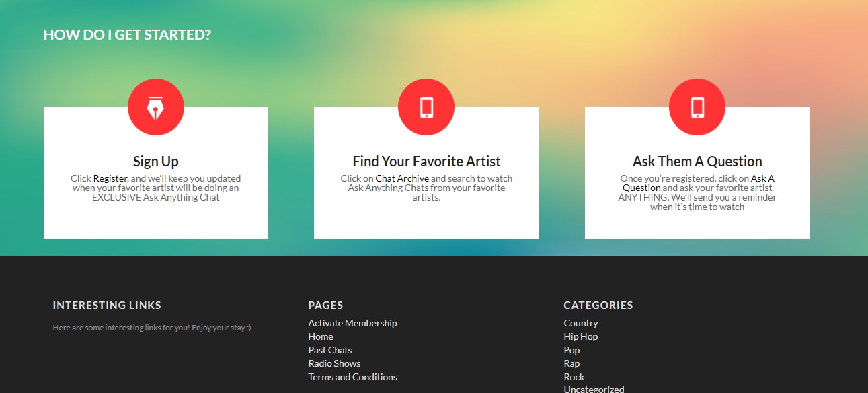Open the Activate Membership page link
Image resolution: width=868 pixels, height=393 pixels.
tap(352, 323)
